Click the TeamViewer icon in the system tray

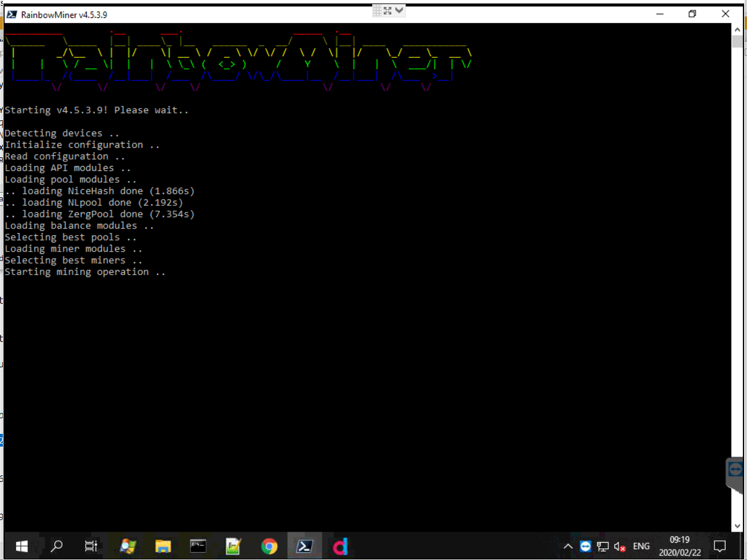pos(585,546)
